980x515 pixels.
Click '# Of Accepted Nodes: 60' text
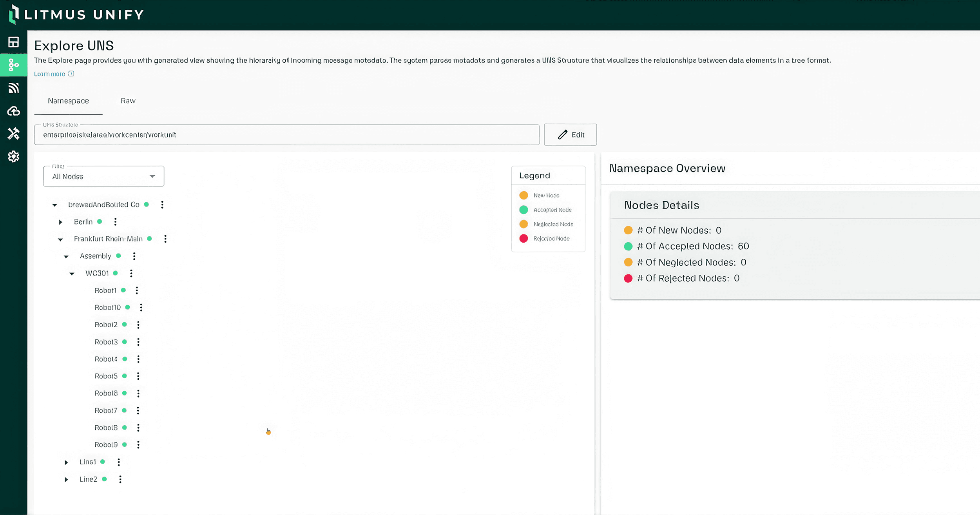[x=693, y=246]
